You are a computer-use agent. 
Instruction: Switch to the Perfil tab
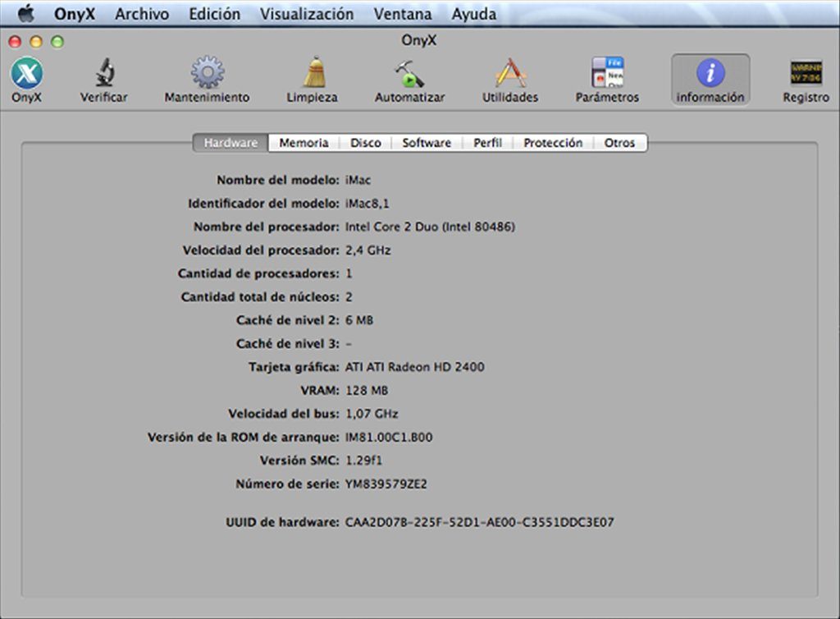tap(487, 143)
